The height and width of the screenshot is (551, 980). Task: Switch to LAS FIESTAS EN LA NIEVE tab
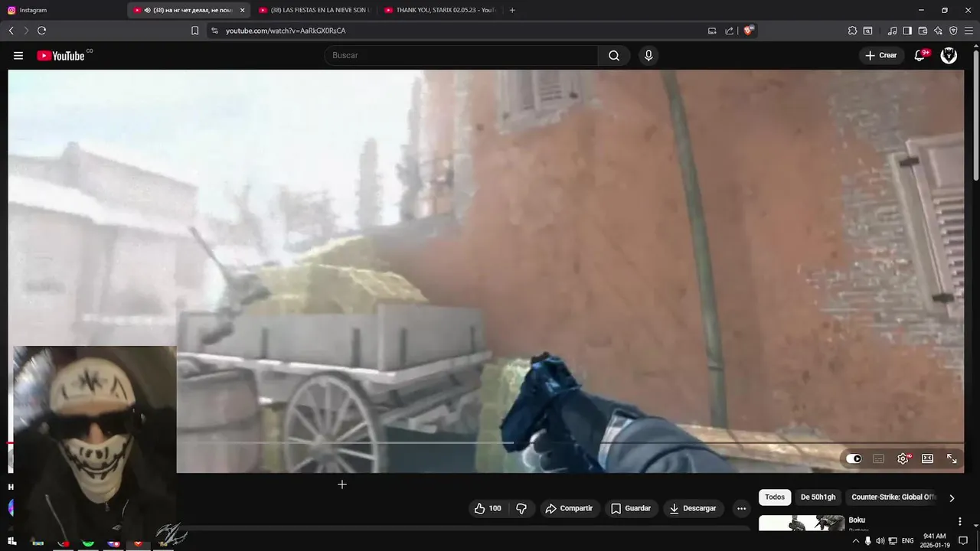(315, 10)
